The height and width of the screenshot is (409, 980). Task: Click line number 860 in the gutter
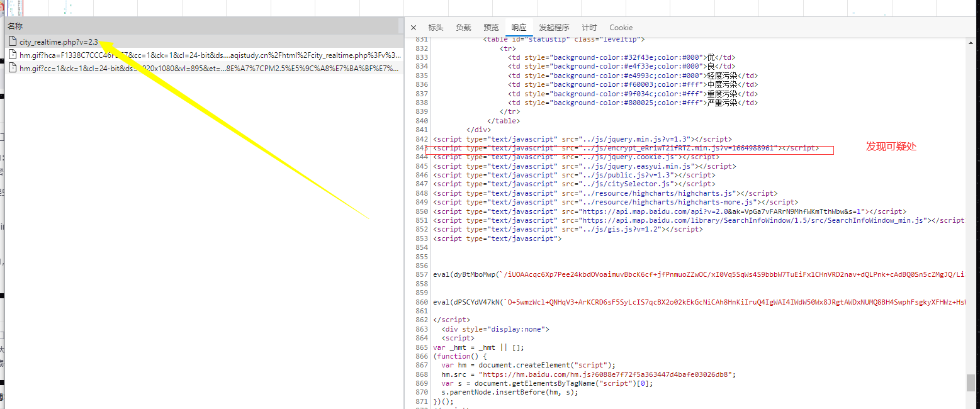421,303
